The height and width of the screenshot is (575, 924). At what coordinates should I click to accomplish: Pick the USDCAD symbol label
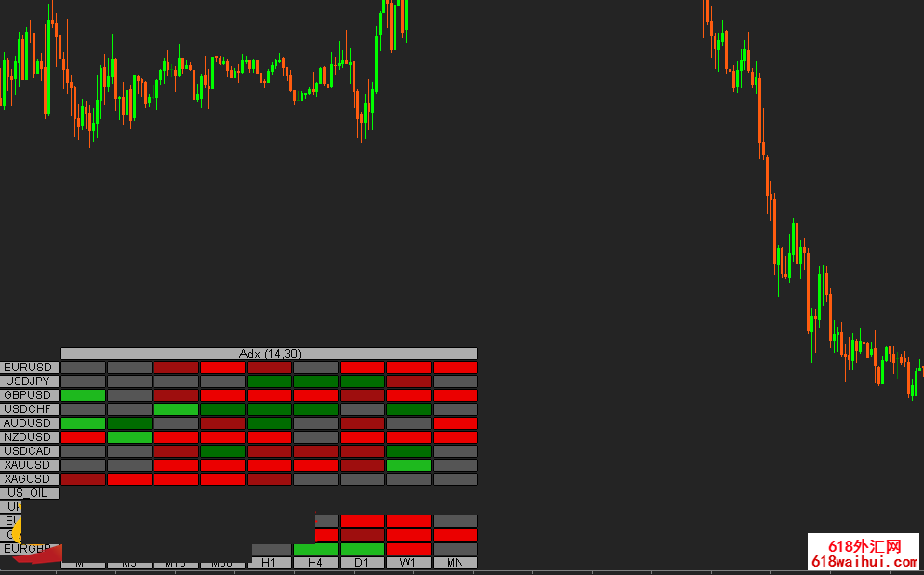29,451
